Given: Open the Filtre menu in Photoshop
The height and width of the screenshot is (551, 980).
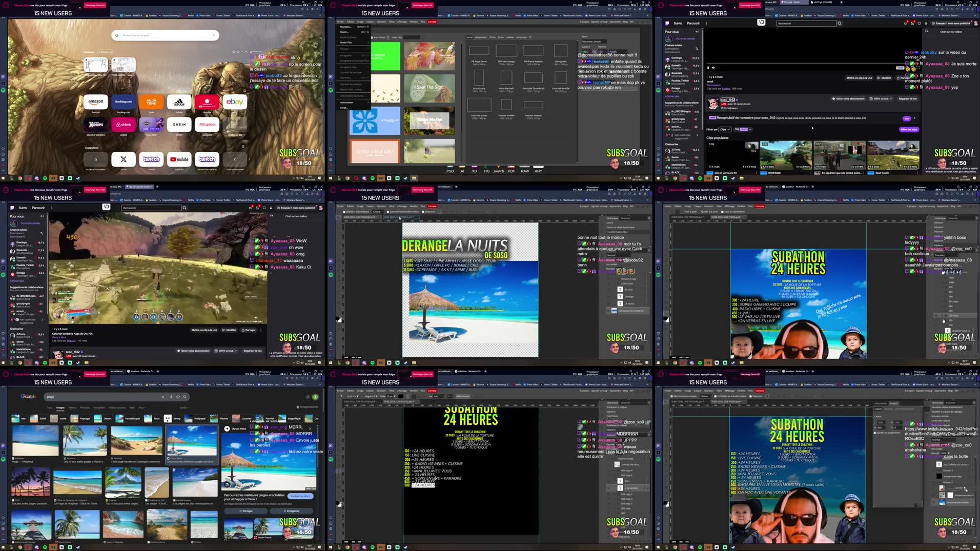Looking at the screenshot, I should click(x=391, y=206).
